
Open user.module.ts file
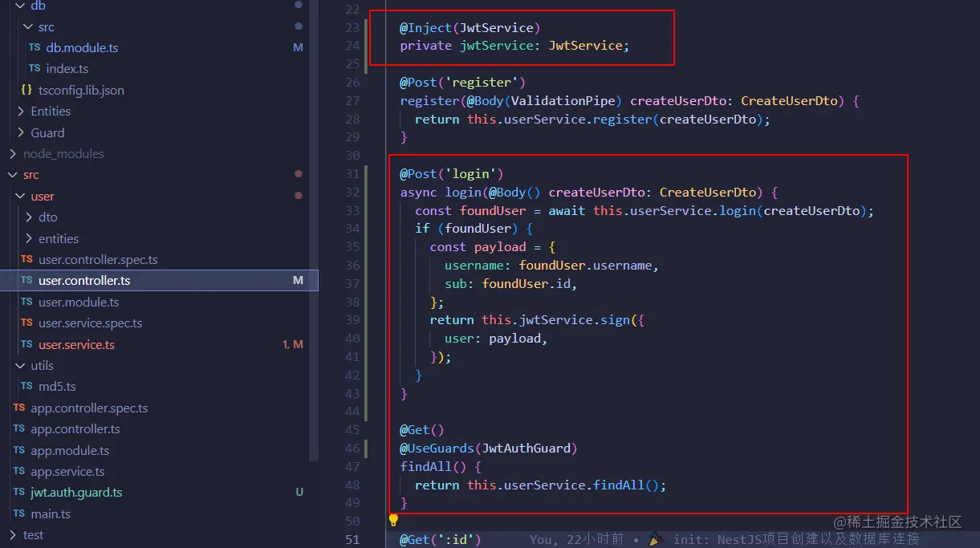[x=79, y=302]
